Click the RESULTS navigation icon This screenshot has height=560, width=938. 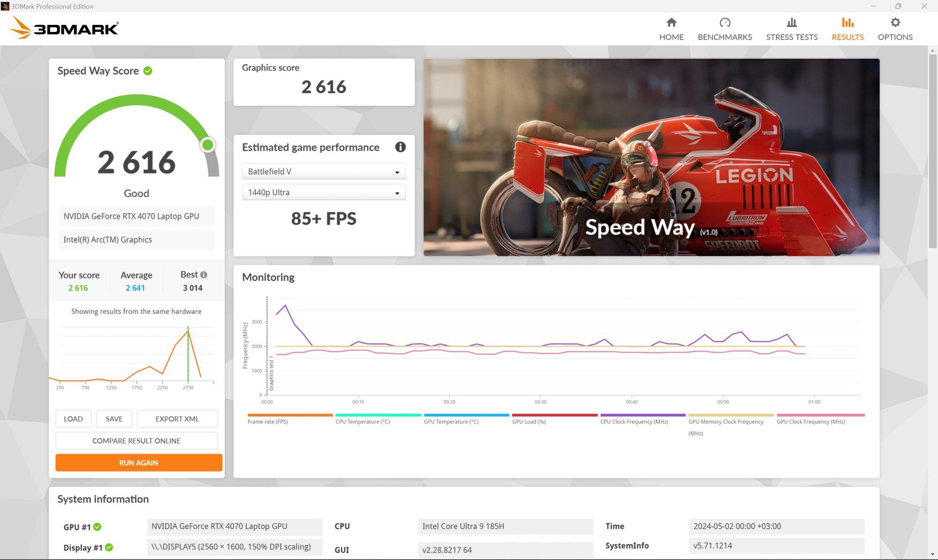point(848,22)
